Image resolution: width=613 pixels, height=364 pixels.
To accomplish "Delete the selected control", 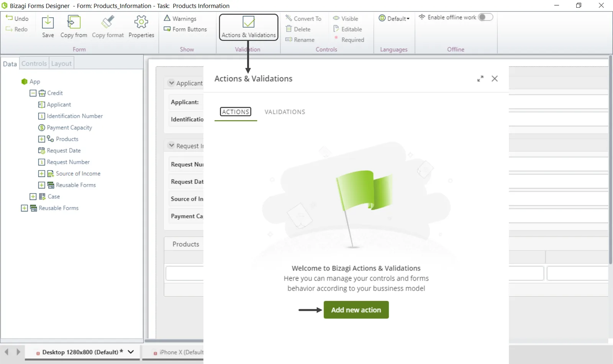I will (298, 29).
